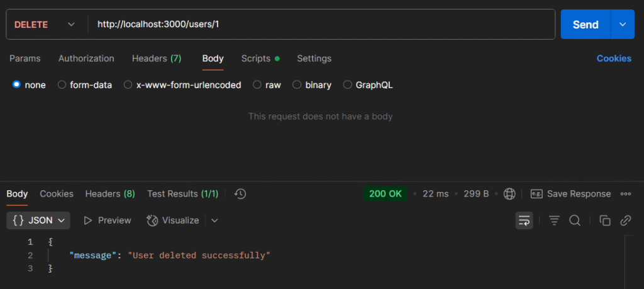Open the filter response icon

555,221
